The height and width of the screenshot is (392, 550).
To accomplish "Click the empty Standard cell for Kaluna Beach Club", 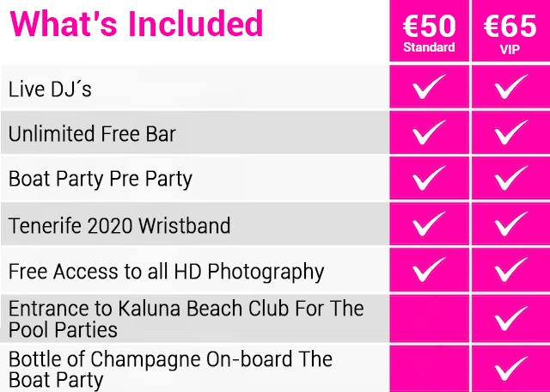I will click(429, 319).
